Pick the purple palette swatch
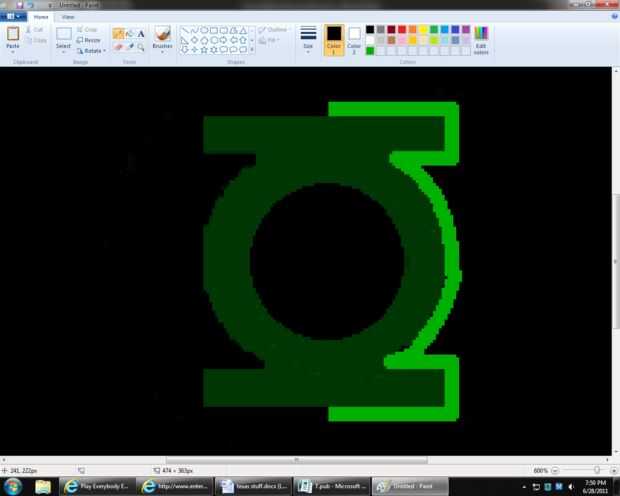 click(x=466, y=29)
